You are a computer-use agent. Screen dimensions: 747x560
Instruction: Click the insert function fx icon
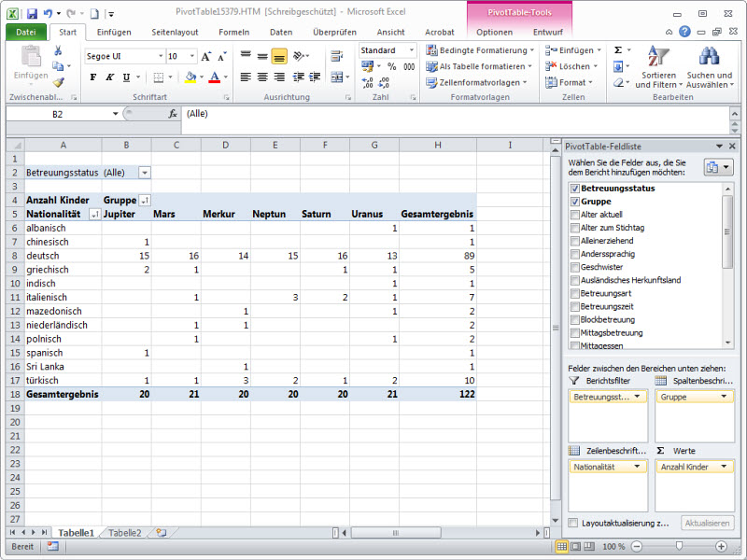173,114
